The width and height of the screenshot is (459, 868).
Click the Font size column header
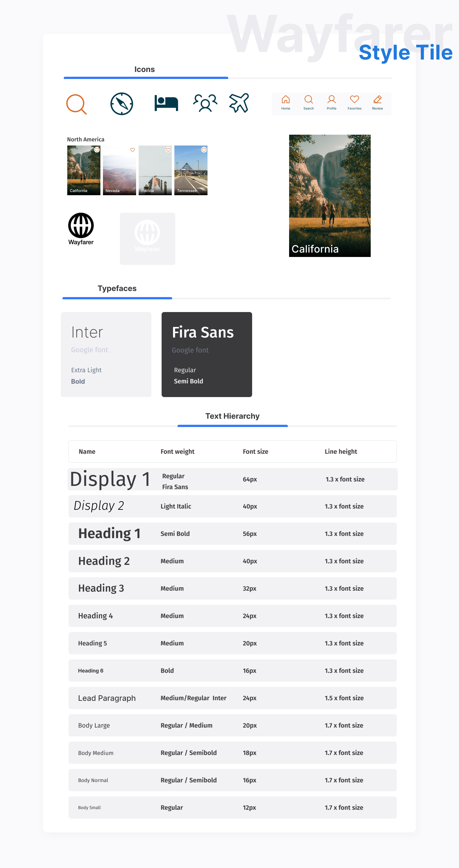(256, 452)
